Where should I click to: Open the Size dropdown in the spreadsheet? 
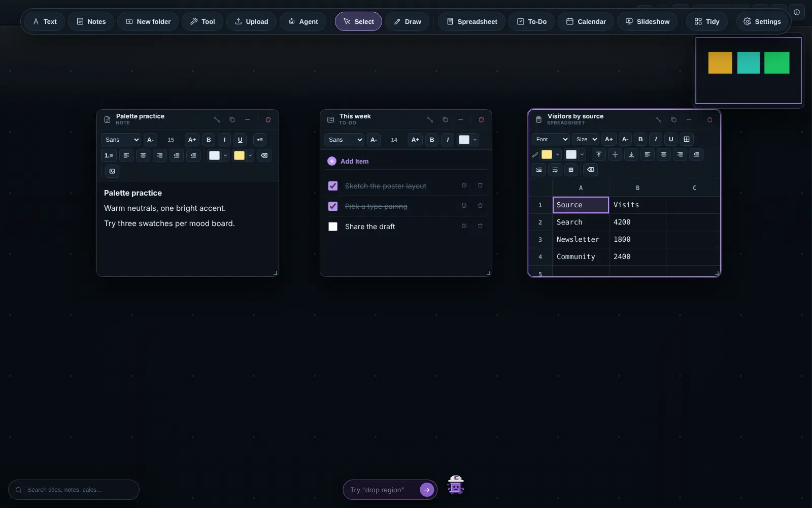[586, 139]
